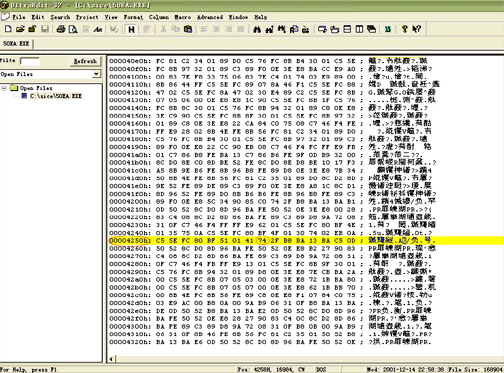
Task: Open the Search menu
Action: tap(60, 17)
